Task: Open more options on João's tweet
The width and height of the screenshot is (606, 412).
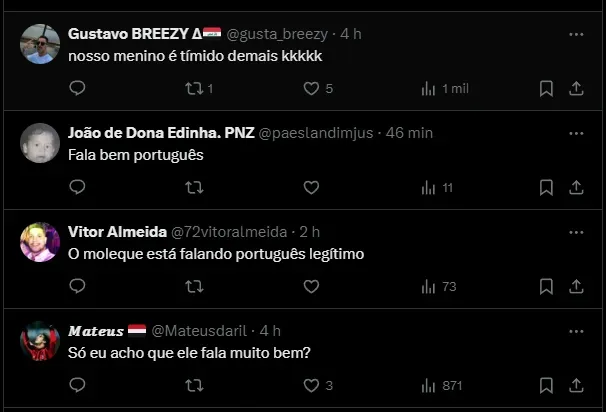Action: coord(576,133)
